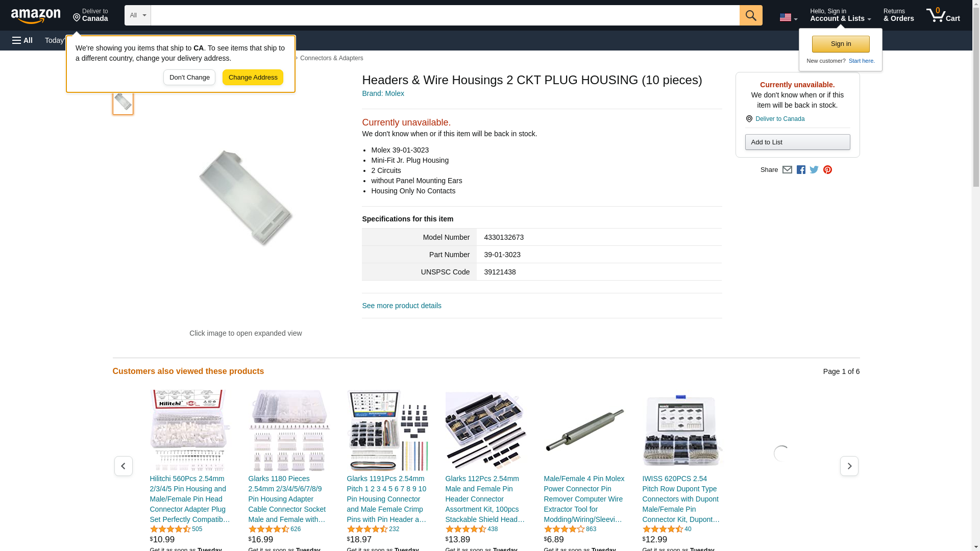The width and height of the screenshot is (980, 551).
Task: Select the product thumbnail image
Action: [123, 102]
